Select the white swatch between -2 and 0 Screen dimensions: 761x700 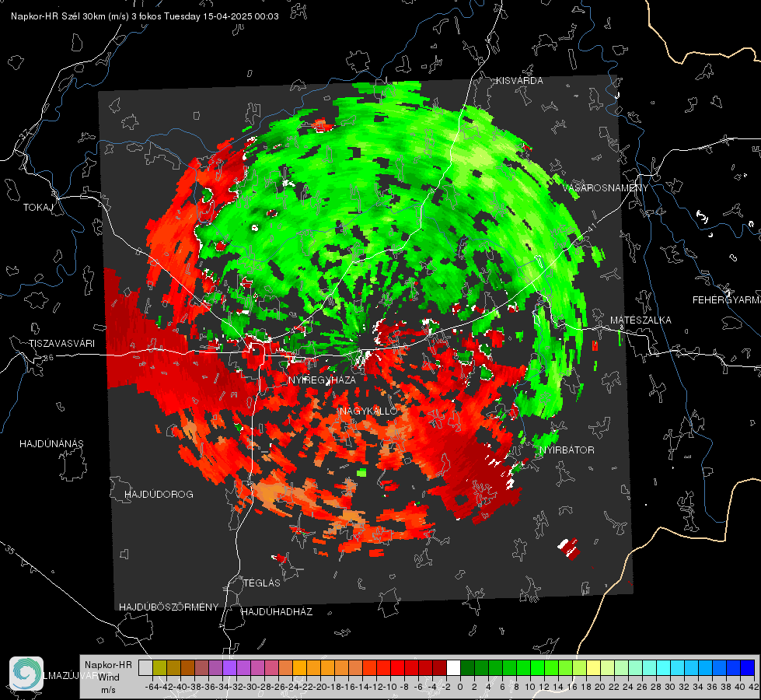tap(453, 667)
